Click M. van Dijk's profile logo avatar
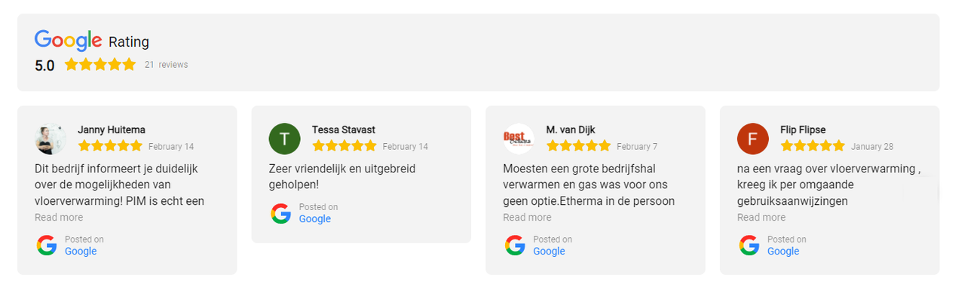Screen dimensions: 980x305 [x=519, y=139]
